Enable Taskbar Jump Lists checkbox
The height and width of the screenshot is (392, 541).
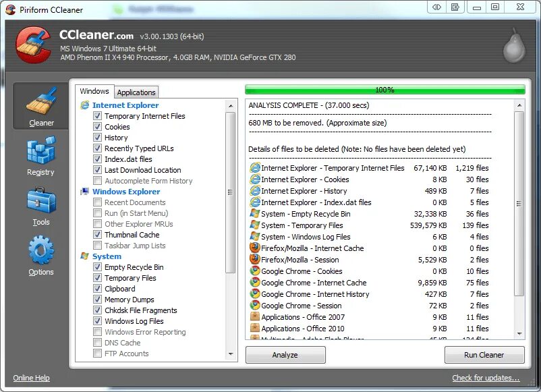[x=97, y=246]
